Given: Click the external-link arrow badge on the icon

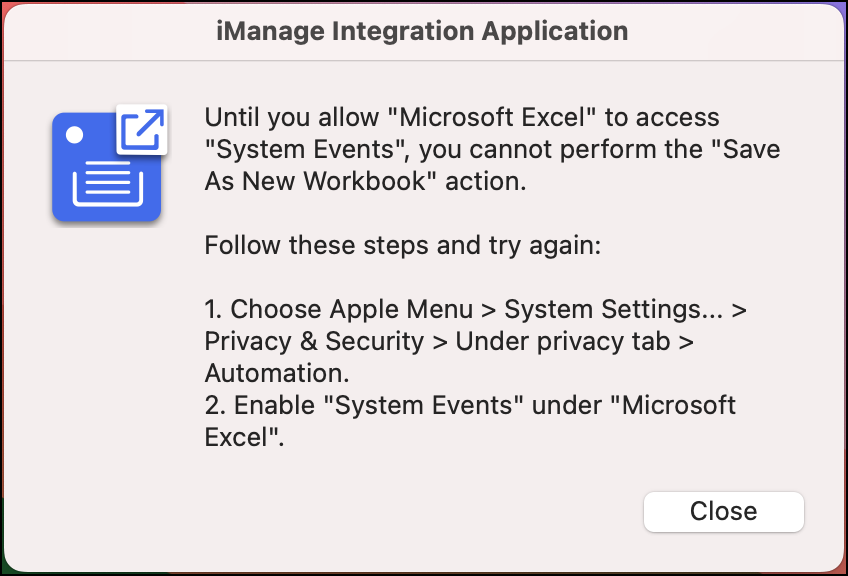Looking at the screenshot, I should click(x=141, y=130).
